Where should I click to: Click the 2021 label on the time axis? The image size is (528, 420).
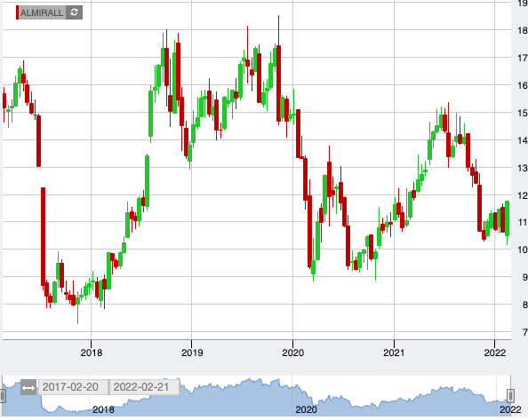(394, 353)
